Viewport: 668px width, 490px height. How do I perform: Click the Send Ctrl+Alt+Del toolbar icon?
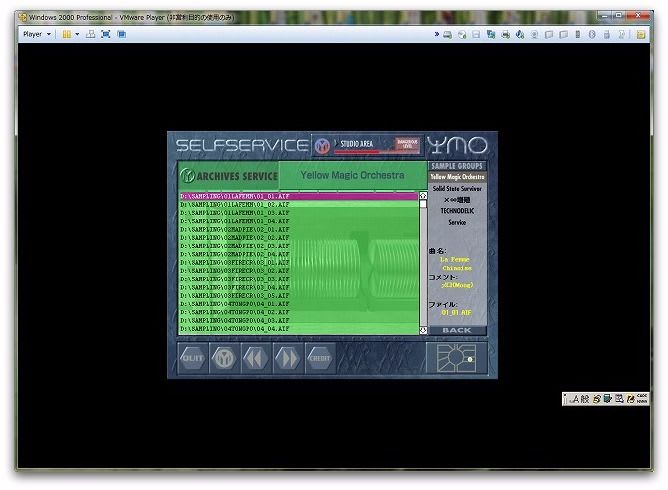tap(90, 34)
